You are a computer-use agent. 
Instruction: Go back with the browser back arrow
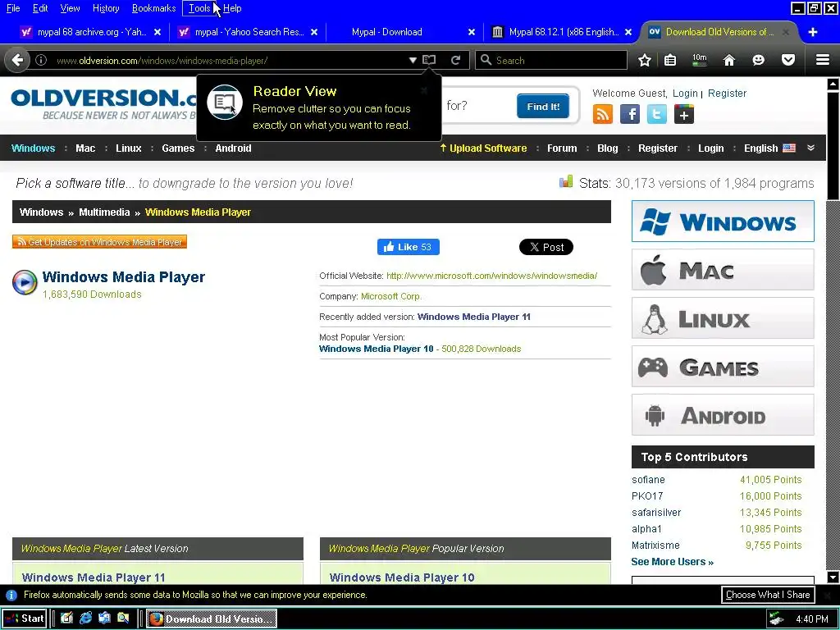pyautogui.click(x=18, y=60)
